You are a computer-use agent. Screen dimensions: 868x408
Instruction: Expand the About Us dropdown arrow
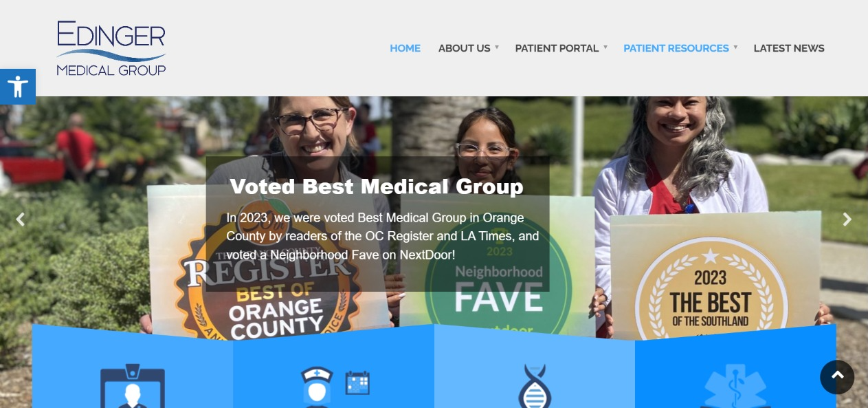497,47
